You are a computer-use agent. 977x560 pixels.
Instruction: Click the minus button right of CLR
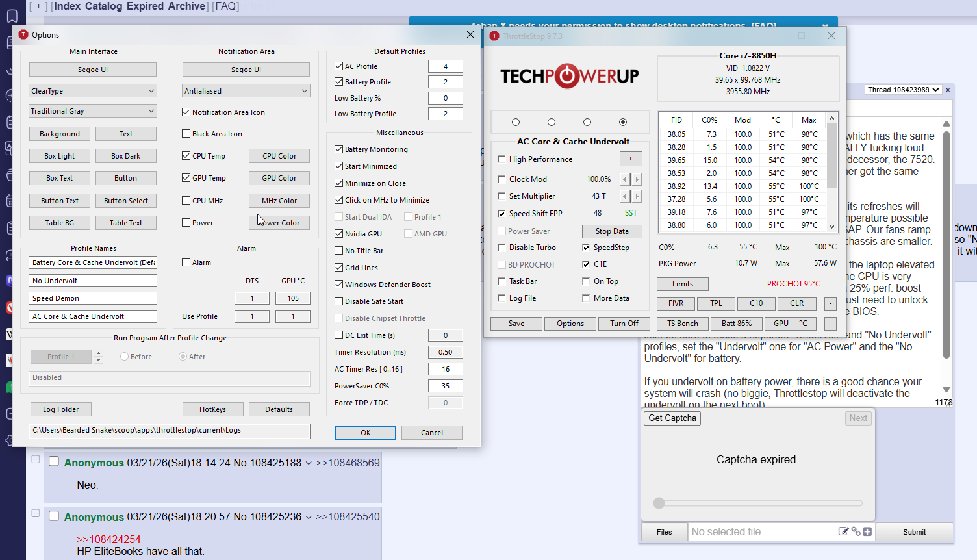point(830,303)
